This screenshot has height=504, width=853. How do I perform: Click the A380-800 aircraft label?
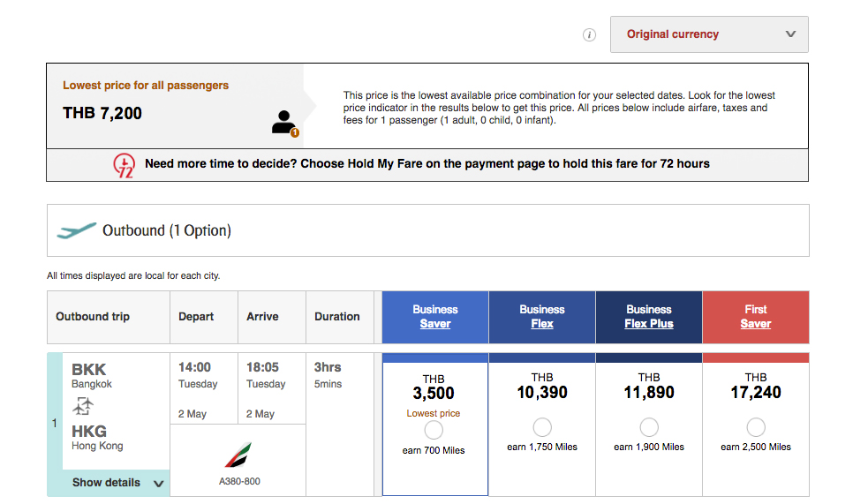coord(239,481)
